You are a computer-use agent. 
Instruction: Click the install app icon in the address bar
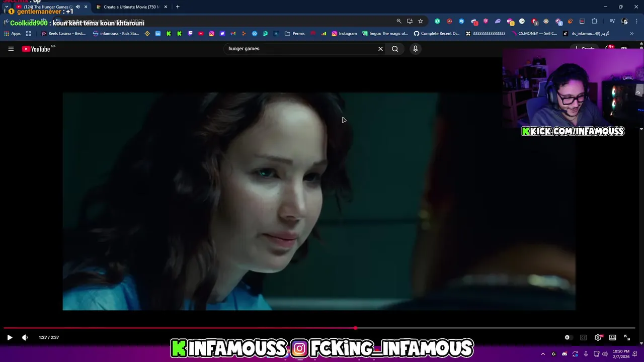point(410,21)
